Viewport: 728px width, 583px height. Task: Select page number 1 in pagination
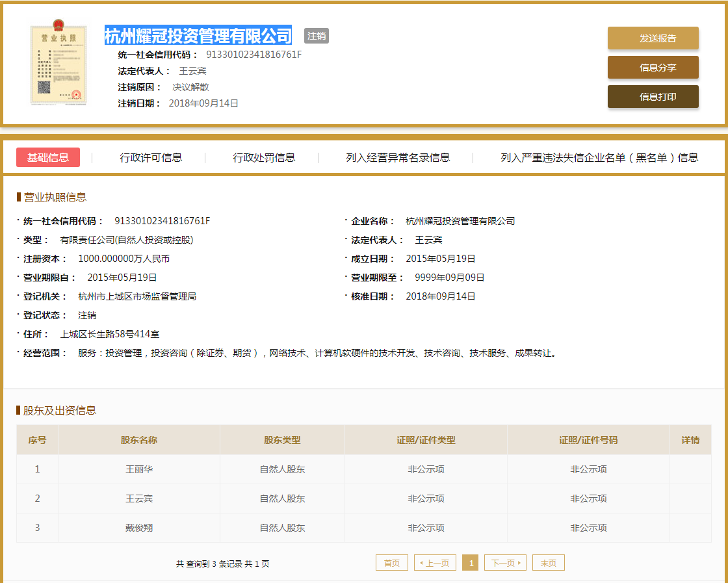pos(471,563)
